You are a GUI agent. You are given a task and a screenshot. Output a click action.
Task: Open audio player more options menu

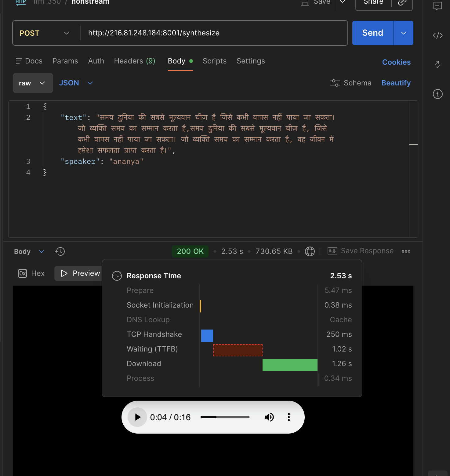[289, 417]
